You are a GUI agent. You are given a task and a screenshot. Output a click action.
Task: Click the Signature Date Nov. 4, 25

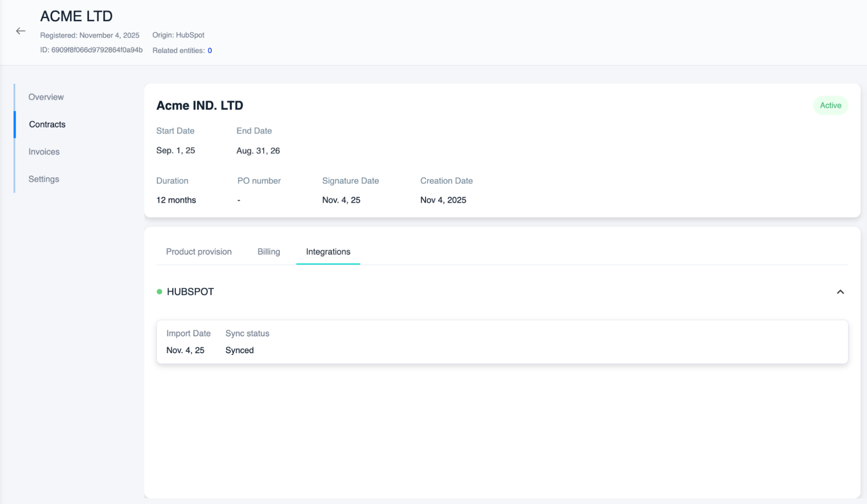pos(341,200)
